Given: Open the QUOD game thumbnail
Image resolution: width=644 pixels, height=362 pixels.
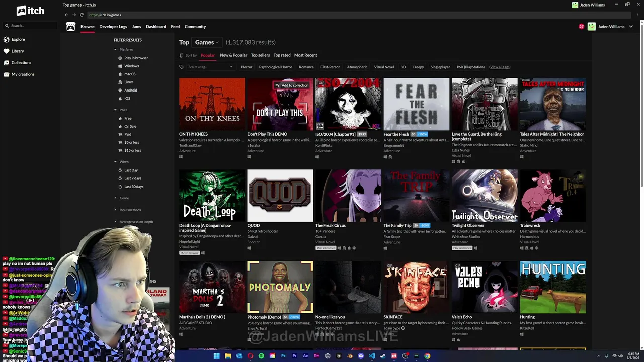Looking at the screenshot, I should pos(280,196).
